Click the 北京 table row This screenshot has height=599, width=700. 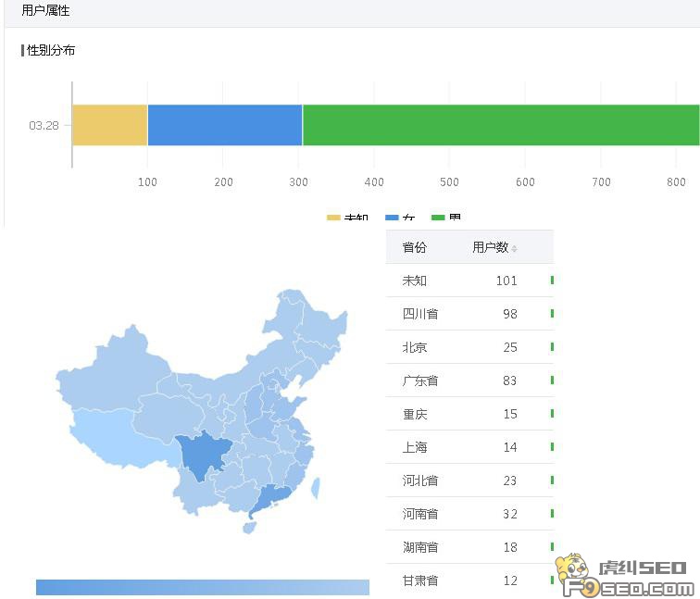point(469,347)
